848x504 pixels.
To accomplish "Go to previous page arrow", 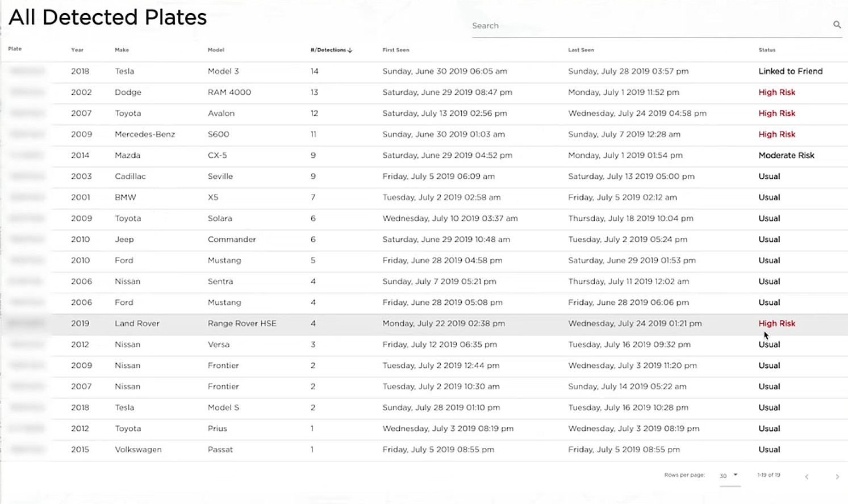I will click(807, 477).
